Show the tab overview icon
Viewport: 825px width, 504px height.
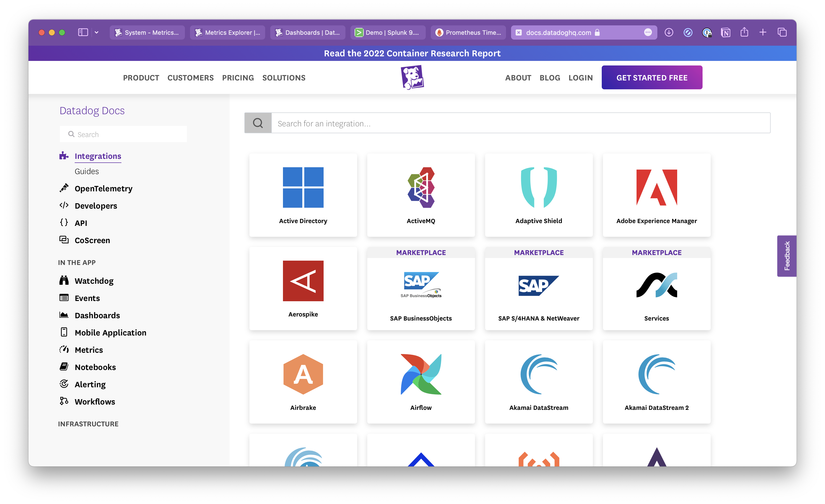(x=782, y=32)
